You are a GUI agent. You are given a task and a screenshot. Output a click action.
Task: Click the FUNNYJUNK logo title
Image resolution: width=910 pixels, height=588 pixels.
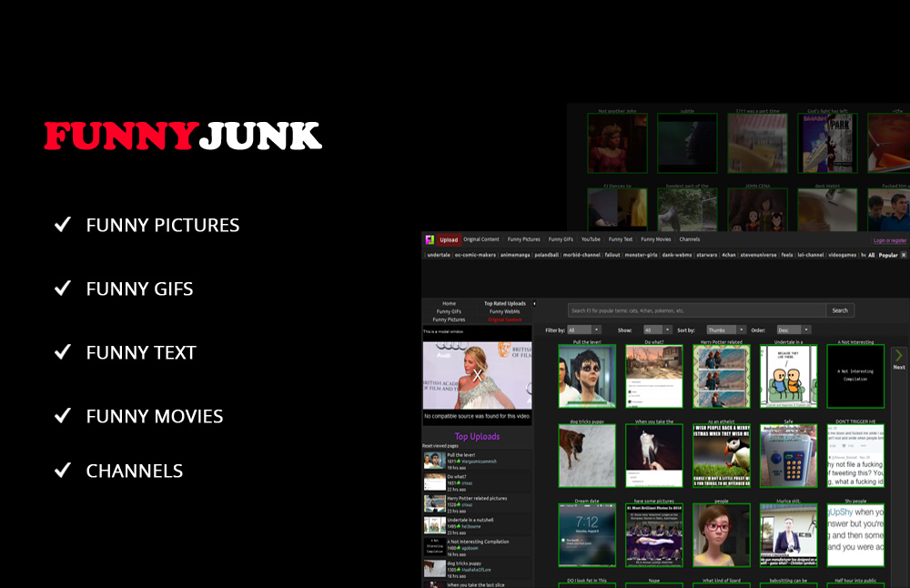tap(183, 136)
